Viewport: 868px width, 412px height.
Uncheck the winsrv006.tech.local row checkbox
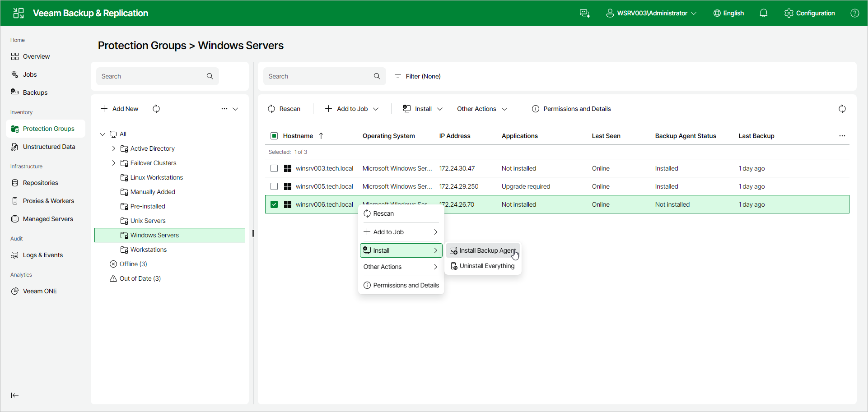[274, 204]
